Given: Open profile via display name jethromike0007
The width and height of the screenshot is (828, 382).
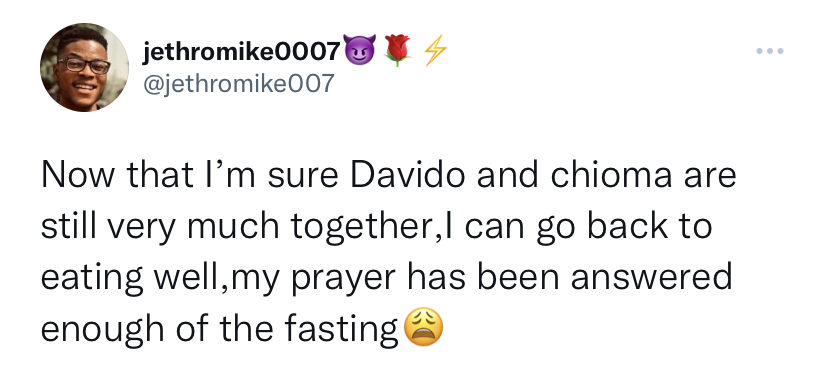Looking at the screenshot, I should pos(242,51).
